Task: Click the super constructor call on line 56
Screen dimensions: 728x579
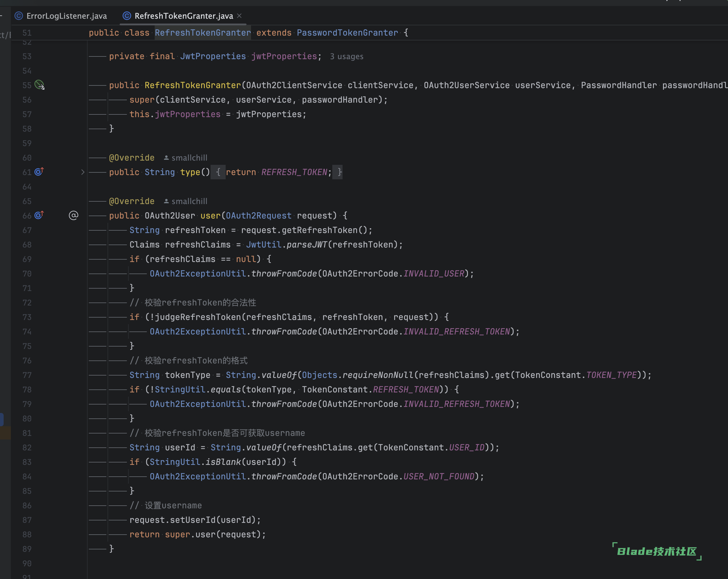Action: click(142, 100)
